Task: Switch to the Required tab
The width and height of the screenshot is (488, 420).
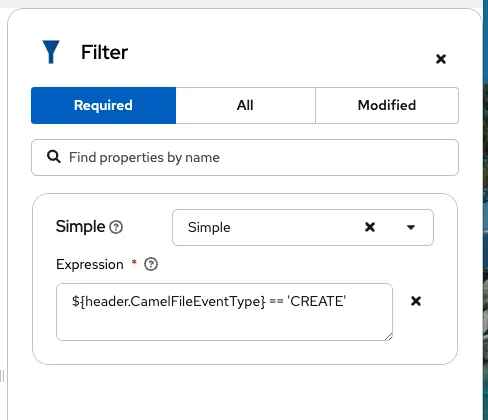Action: click(x=103, y=105)
